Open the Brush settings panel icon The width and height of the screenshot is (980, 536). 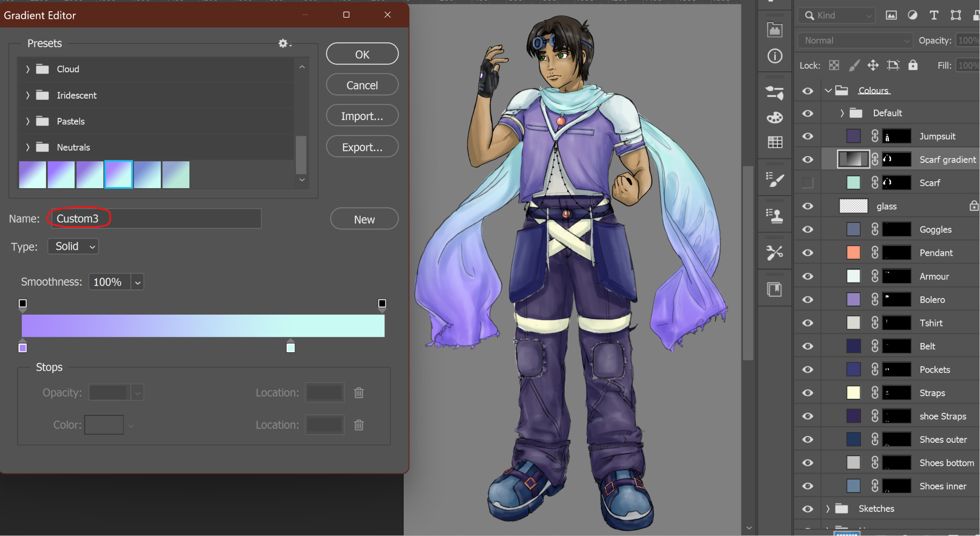[775, 180]
